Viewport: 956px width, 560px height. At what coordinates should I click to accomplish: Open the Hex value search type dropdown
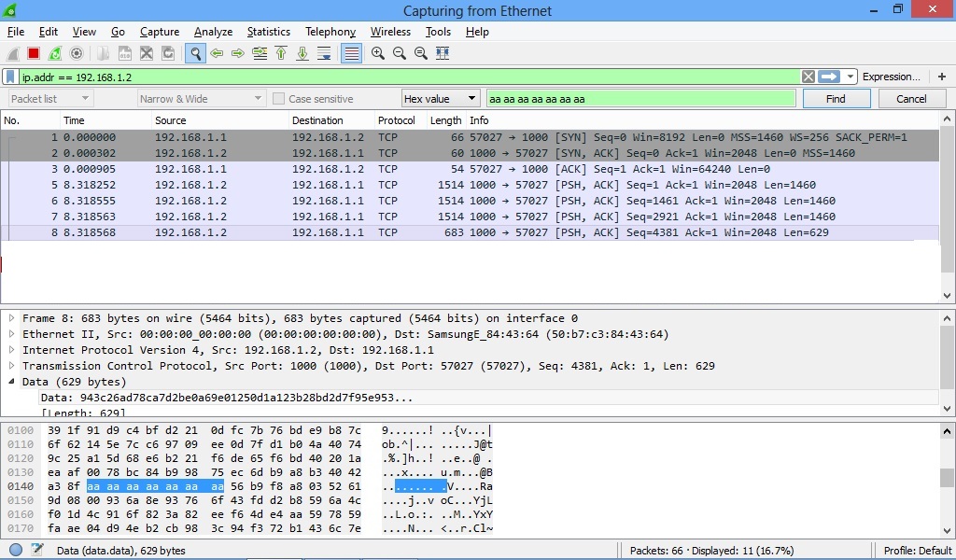[441, 99]
